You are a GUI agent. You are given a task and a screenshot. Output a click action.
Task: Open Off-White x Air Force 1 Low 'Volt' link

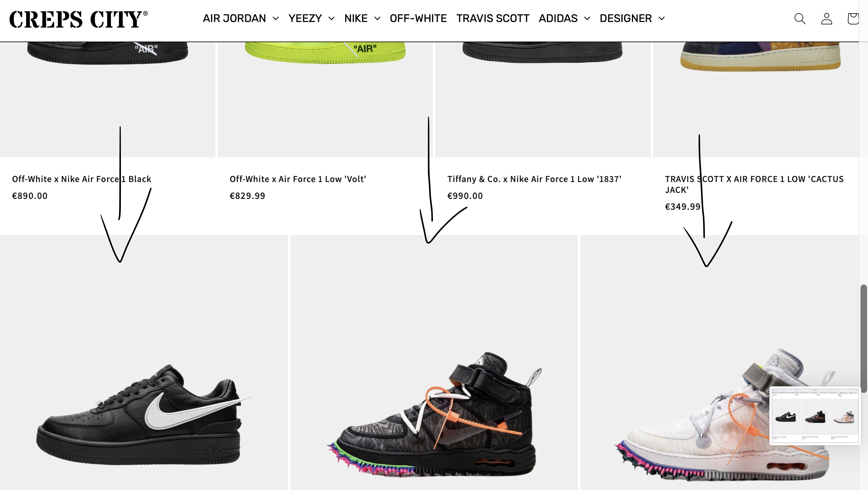point(298,179)
